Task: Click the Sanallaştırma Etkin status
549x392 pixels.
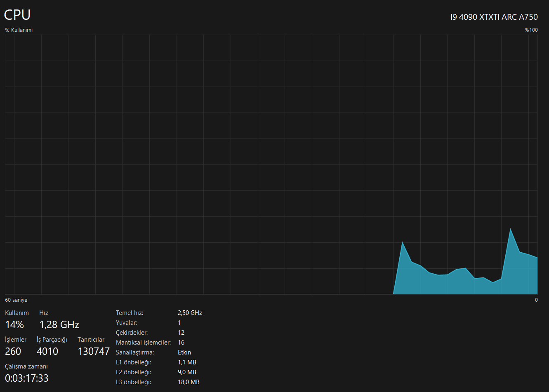Action: pos(184,352)
